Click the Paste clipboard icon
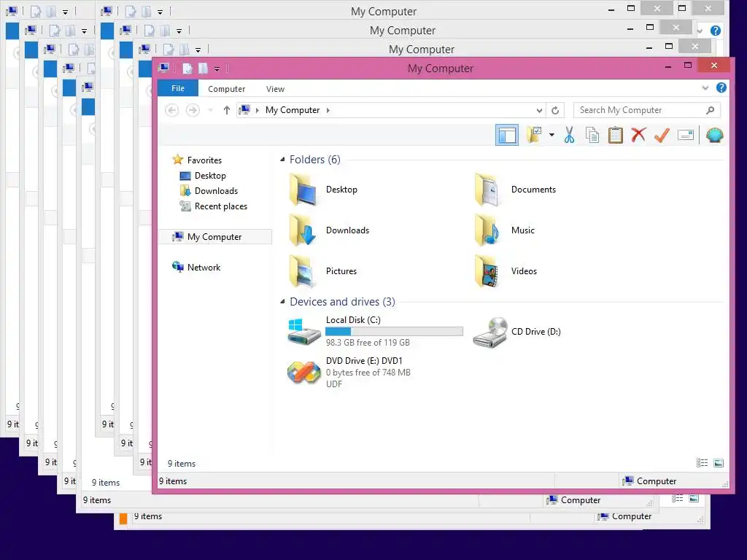The image size is (747, 560). [x=616, y=135]
